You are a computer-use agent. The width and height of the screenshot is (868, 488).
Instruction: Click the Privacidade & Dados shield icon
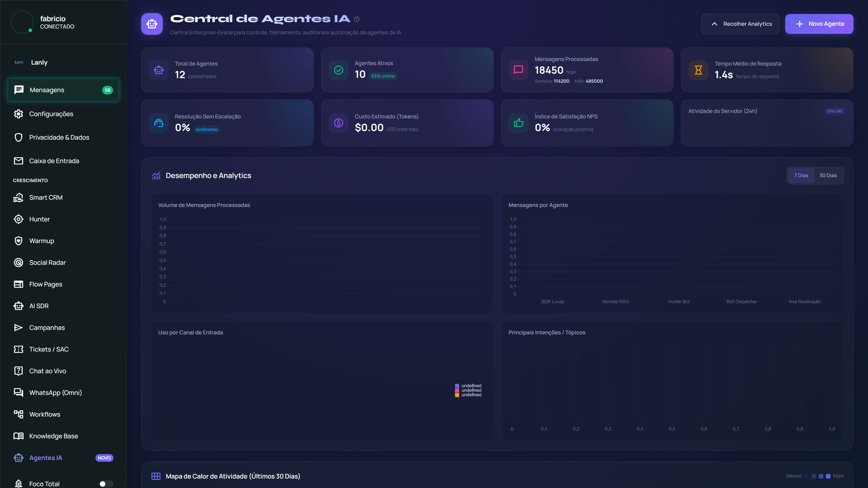19,137
